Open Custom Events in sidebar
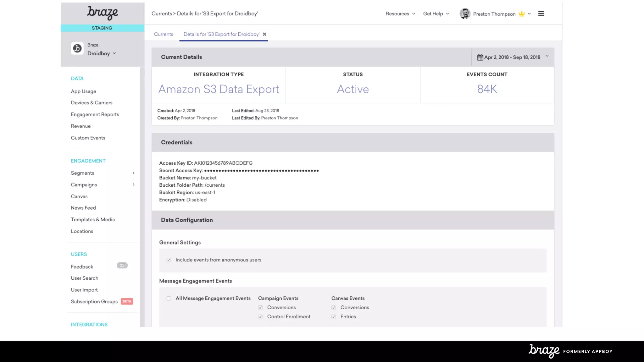 [x=88, y=138]
